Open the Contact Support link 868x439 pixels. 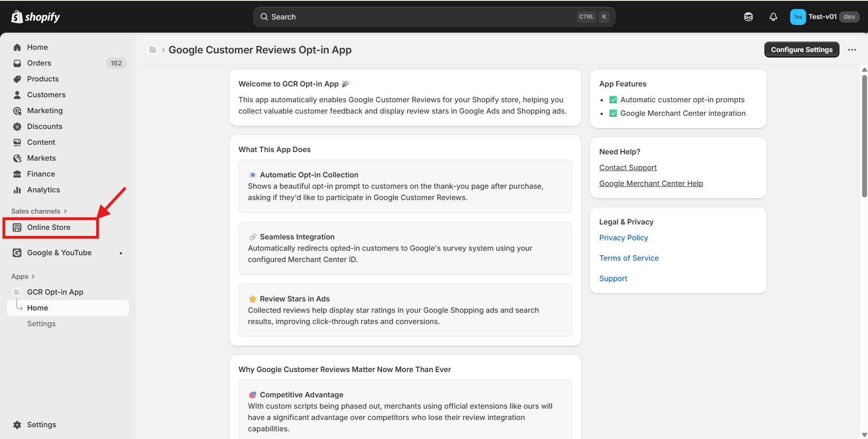628,167
